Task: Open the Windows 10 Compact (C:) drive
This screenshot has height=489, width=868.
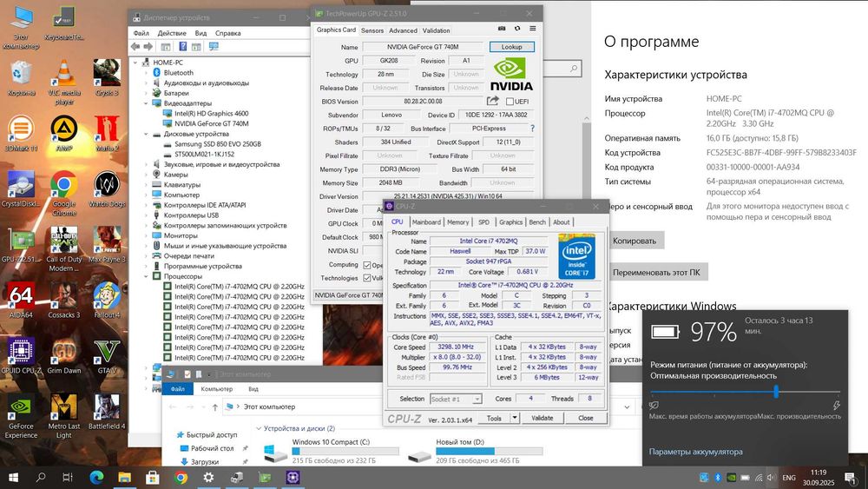Action: point(331,452)
